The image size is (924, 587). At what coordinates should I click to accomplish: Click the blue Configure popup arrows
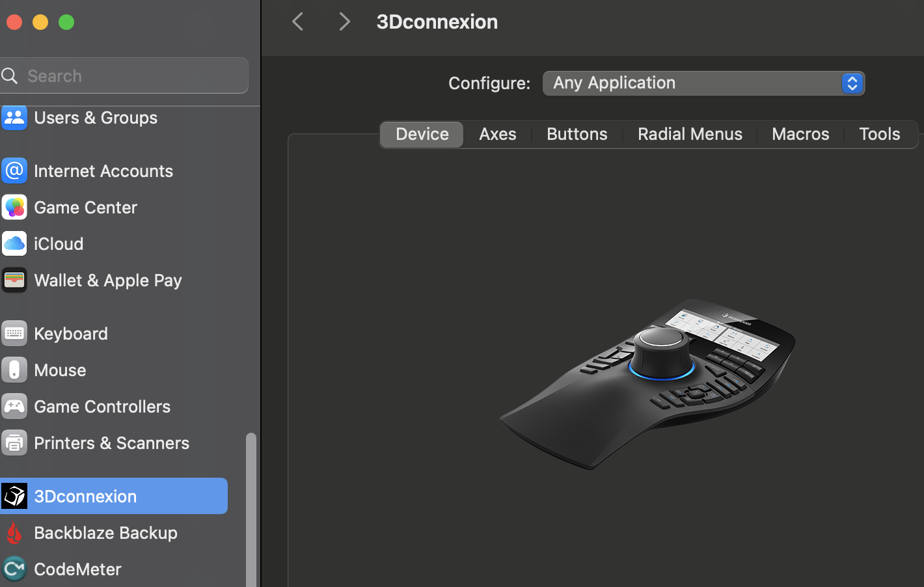(x=852, y=83)
